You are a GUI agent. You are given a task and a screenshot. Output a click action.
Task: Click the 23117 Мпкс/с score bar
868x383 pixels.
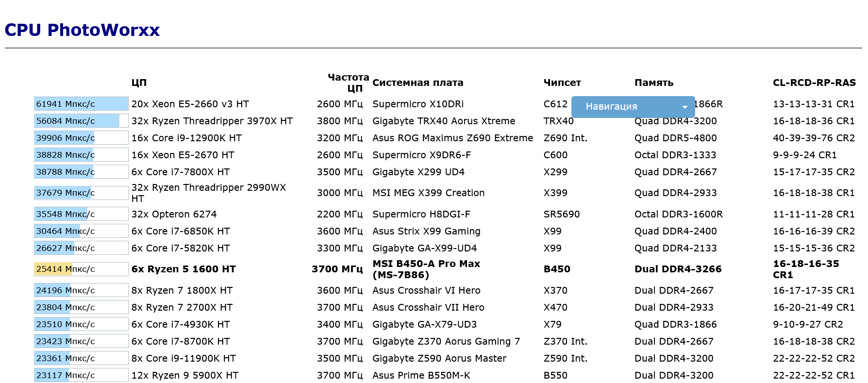(x=81, y=375)
